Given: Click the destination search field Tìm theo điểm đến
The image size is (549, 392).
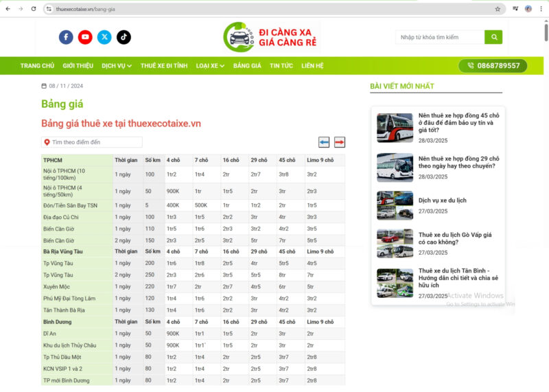Looking at the screenshot, I should coord(93,142).
